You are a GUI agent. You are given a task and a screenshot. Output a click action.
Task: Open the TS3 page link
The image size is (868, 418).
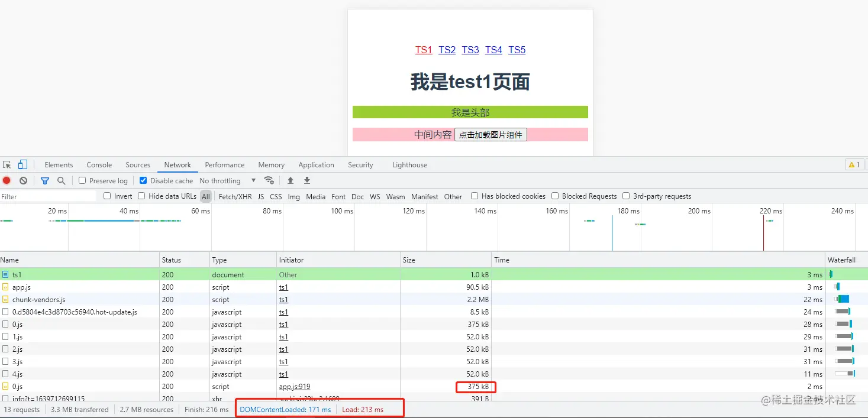(x=470, y=50)
